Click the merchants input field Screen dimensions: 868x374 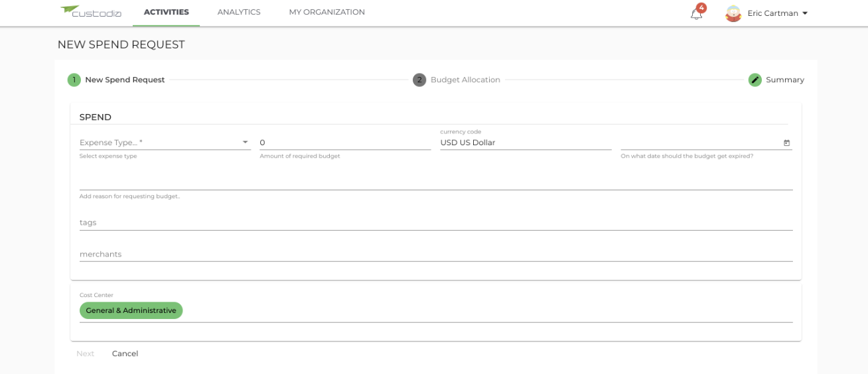tap(436, 255)
